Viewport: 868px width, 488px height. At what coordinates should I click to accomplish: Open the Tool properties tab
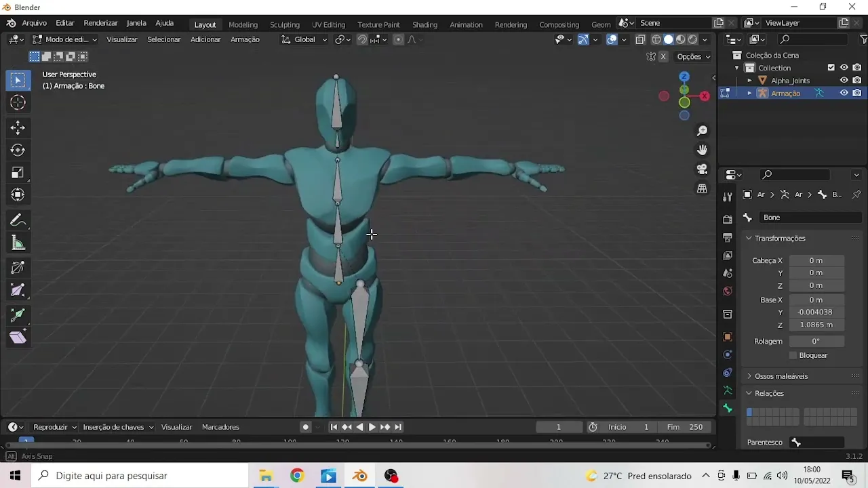pyautogui.click(x=728, y=197)
